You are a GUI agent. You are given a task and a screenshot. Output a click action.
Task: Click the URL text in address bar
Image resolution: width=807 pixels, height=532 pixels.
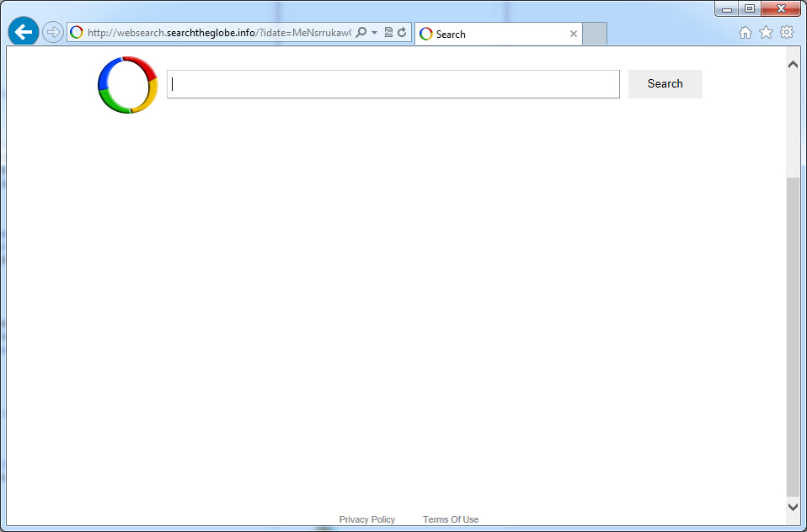click(x=219, y=33)
